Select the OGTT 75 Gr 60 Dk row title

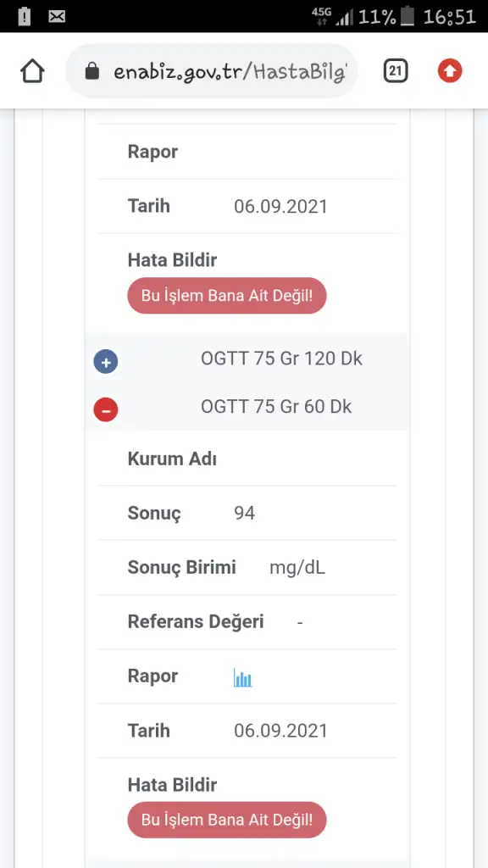coord(276,407)
